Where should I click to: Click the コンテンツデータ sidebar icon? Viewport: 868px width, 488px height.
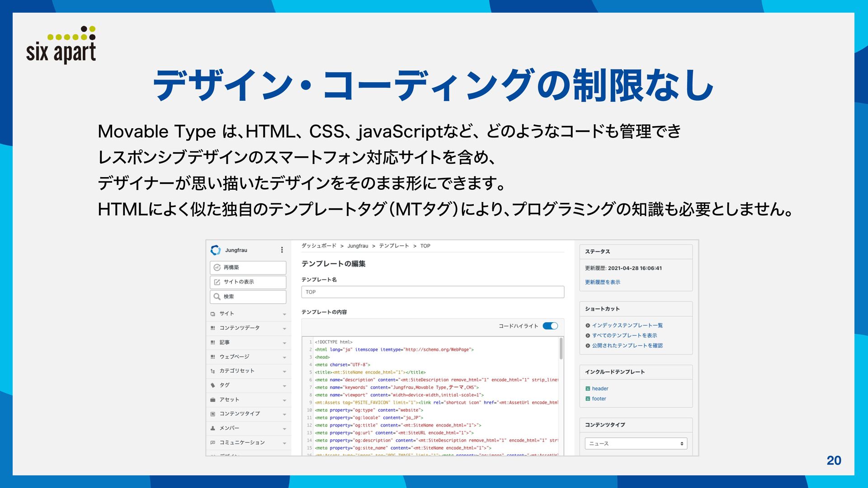point(212,328)
